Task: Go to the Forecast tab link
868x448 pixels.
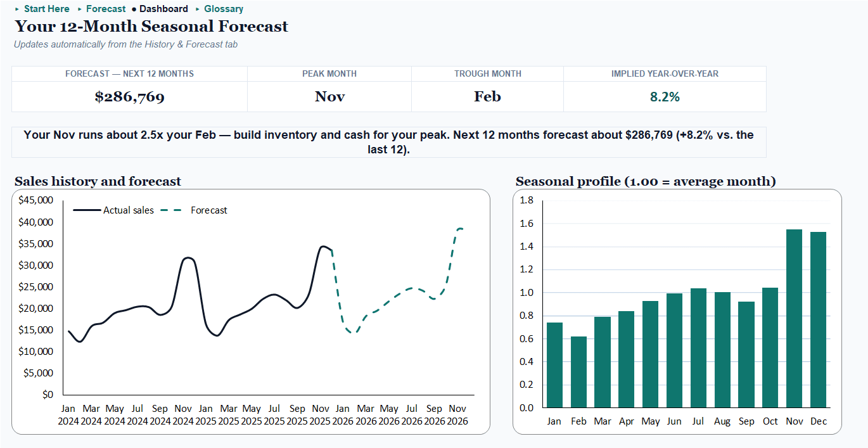Action: point(106,9)
